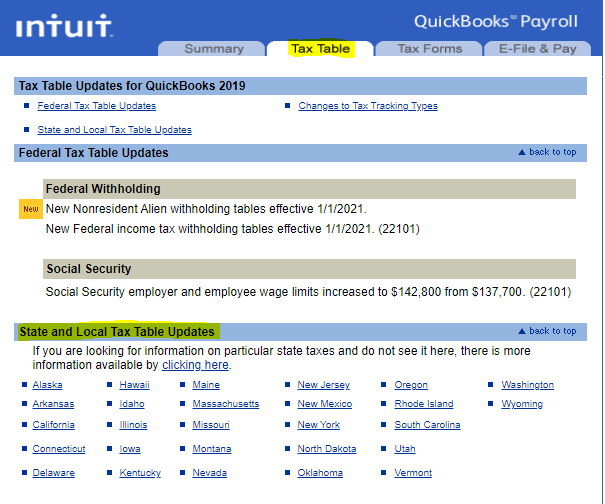
Task: Open the Oklahoma link
Action: (x=320, y=473)
